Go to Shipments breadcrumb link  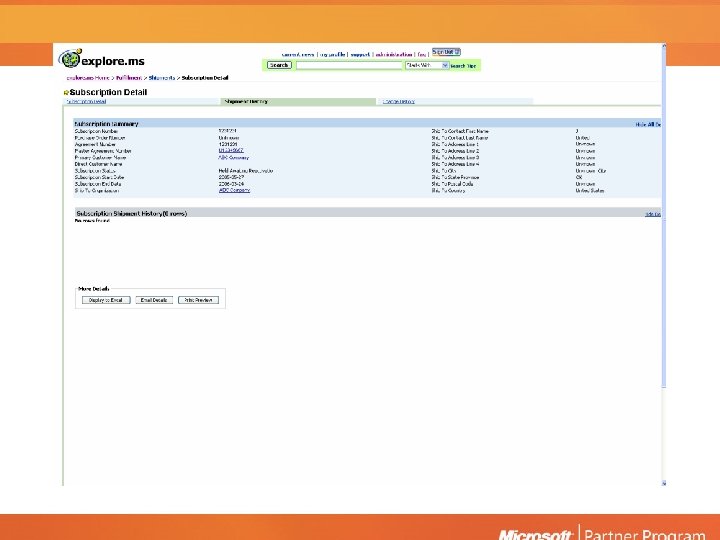(x=162, y=78)
